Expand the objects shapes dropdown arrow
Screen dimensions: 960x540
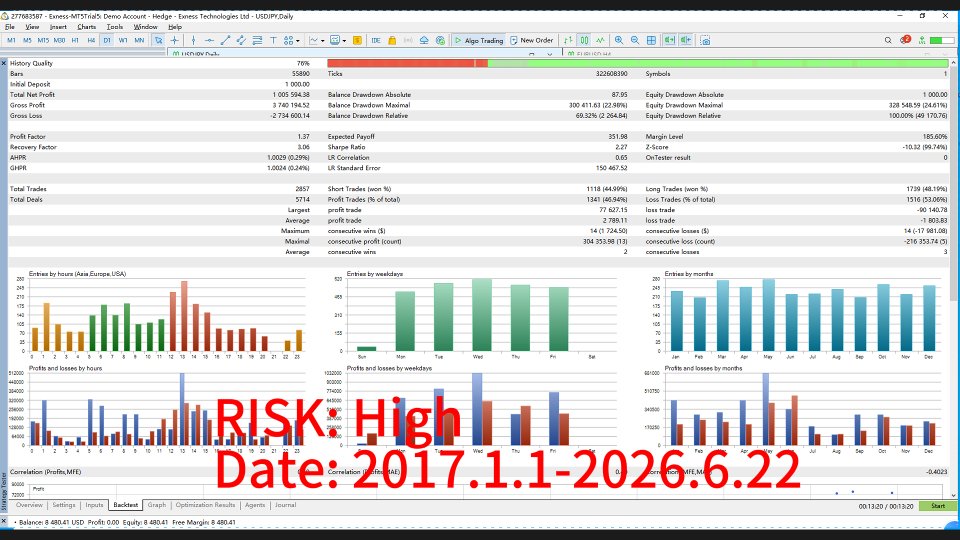click(x=298, y=41)
